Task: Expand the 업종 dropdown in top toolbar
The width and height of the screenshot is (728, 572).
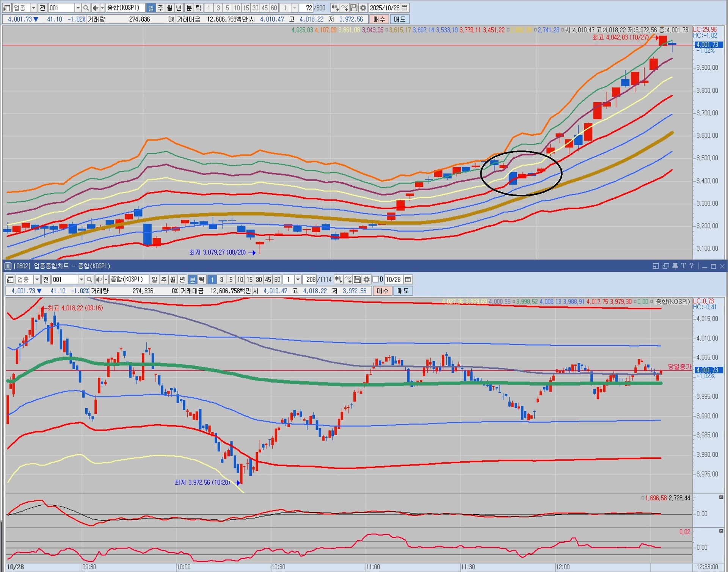Action: click(x=33, y=8)
